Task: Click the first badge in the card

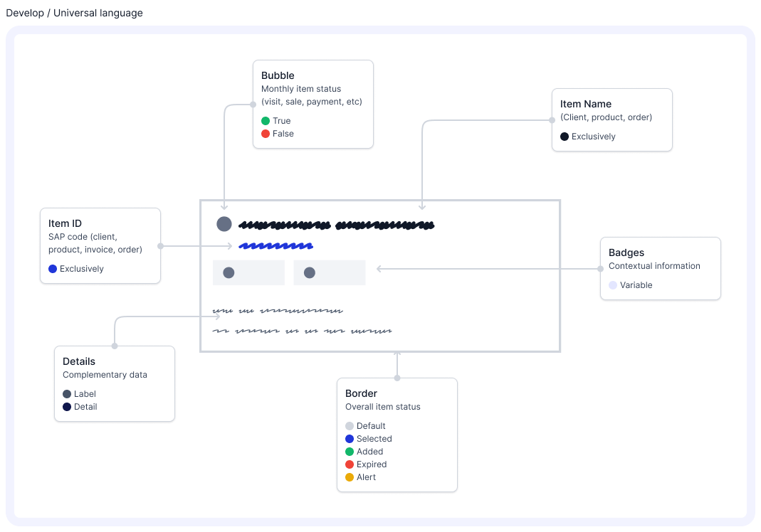Action: point(248,272)
